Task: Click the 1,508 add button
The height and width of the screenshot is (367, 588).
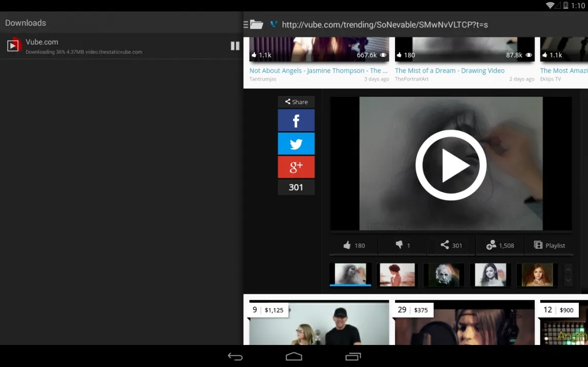Action: tap(500, 246)
